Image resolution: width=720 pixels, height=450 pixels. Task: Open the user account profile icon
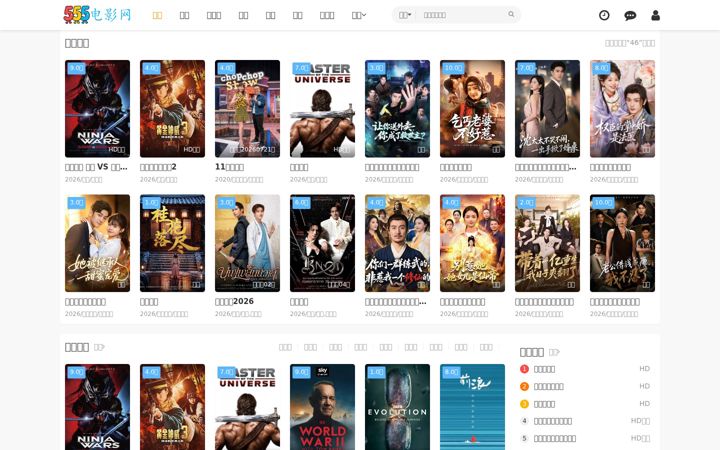(655, 15)
